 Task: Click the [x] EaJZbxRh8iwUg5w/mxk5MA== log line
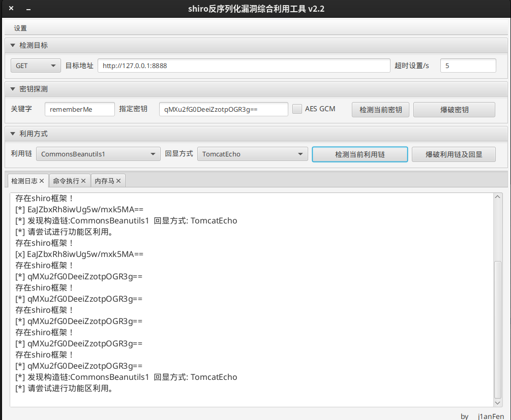click(79, 254)
